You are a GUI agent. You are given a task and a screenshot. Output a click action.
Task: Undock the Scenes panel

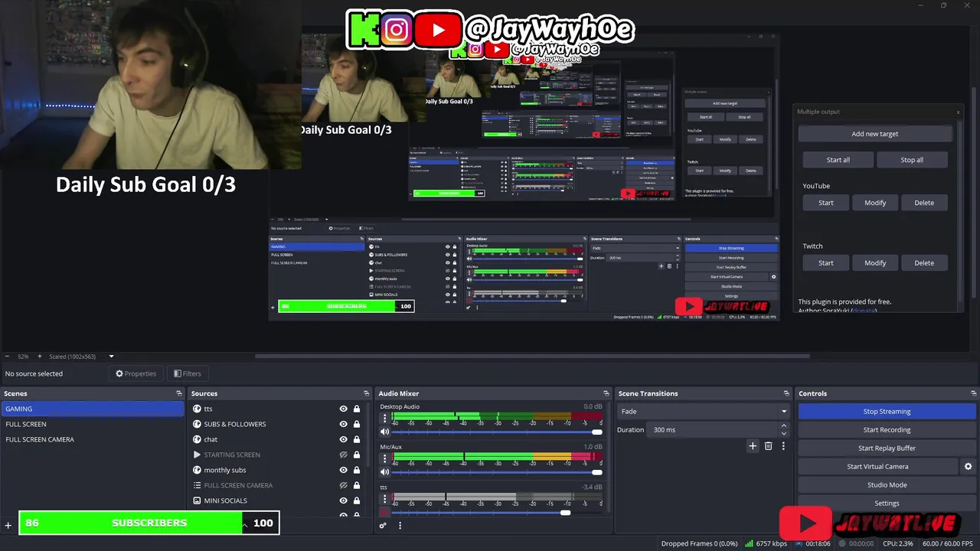coord(179,393)
